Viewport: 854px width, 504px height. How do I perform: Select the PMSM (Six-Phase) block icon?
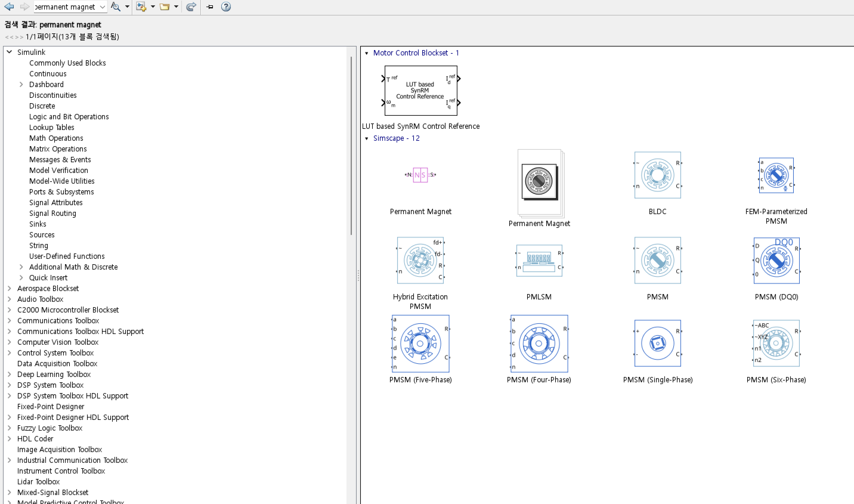(x=776, y=343)
